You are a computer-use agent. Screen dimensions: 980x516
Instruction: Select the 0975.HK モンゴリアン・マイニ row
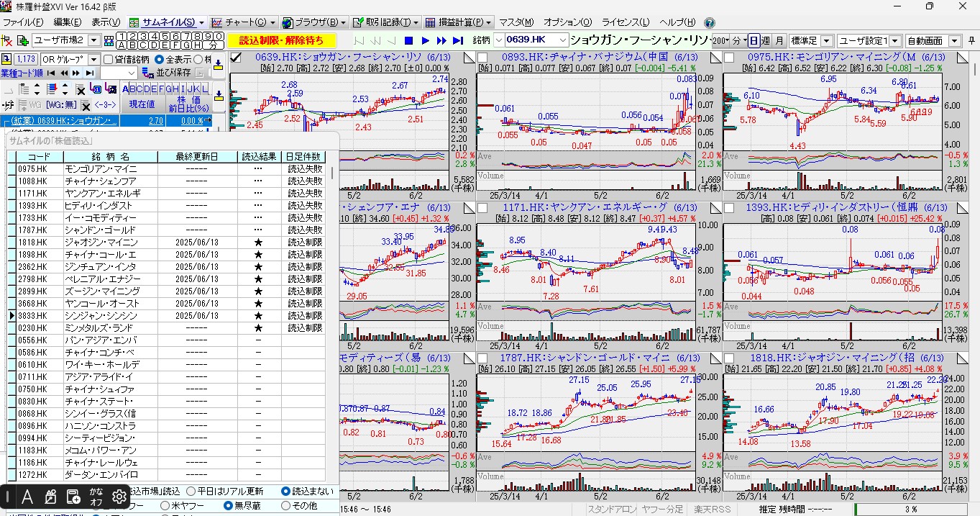pos(170,169)
